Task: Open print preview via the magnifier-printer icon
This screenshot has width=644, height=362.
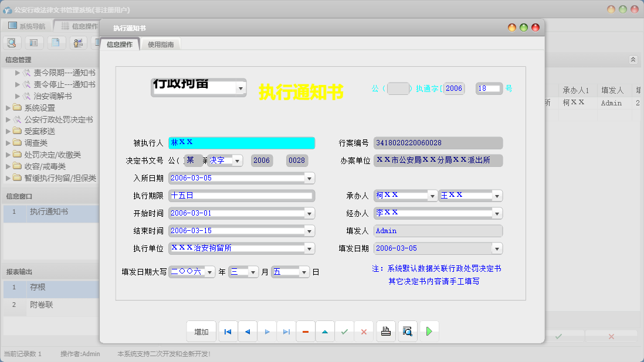Action: click(x=408, y=331)
